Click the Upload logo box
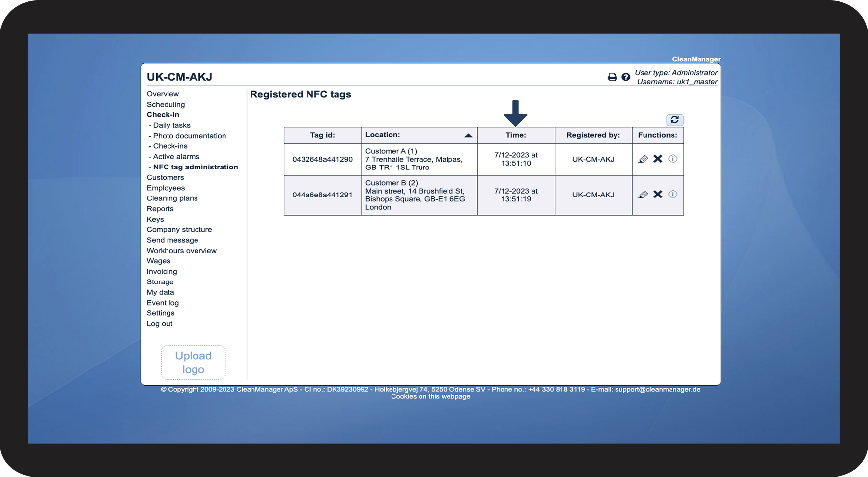868x477 pixels. tap(193, 363)
